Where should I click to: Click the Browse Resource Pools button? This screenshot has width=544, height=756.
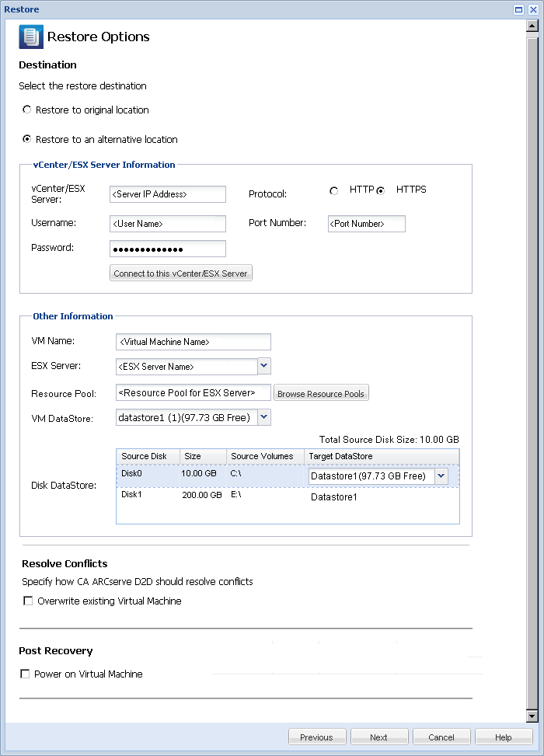click(x=321, y=393)
